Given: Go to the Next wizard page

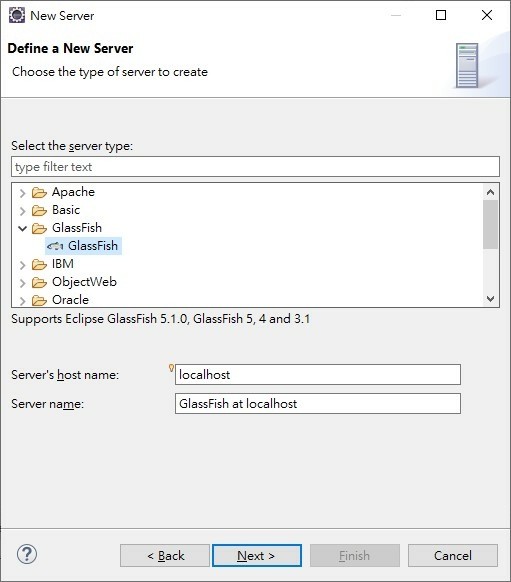Looking at the screenshot, I should click(257, 555).
